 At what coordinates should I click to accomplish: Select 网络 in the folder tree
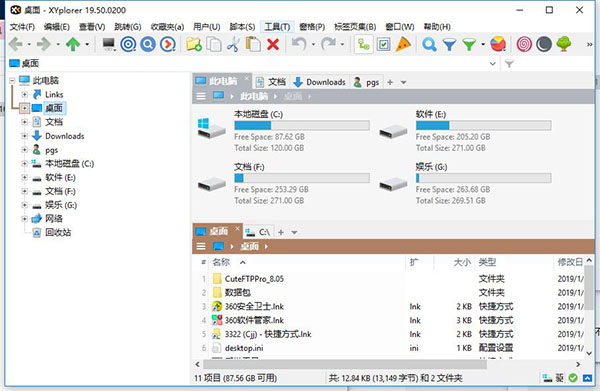(54, 218)
